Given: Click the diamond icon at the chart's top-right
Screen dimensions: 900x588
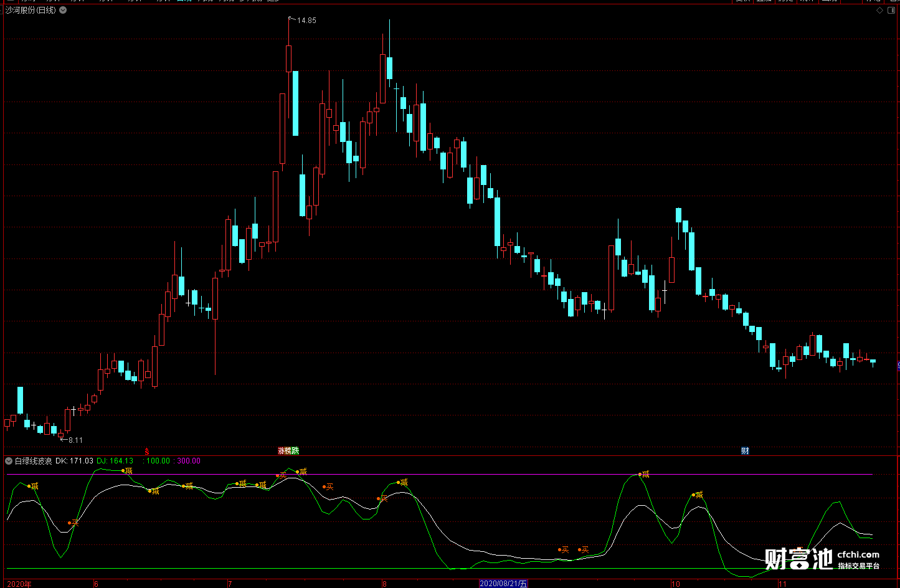Looking at the screenshot, I should click(880, 10).
